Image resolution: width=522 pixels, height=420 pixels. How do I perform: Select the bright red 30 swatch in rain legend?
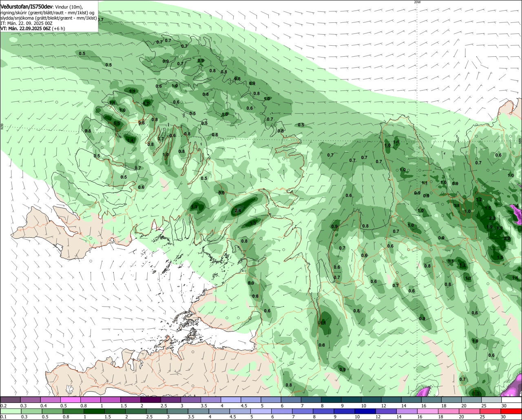pyautogui.click(x=511, y=411)
